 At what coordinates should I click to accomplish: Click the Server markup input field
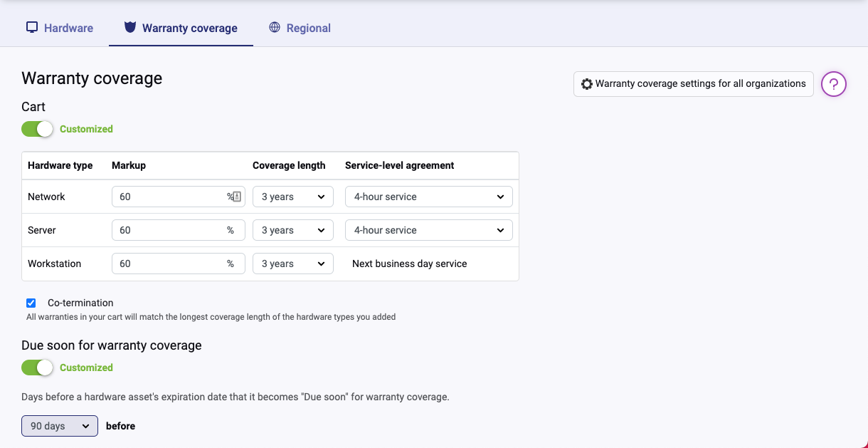171,230
